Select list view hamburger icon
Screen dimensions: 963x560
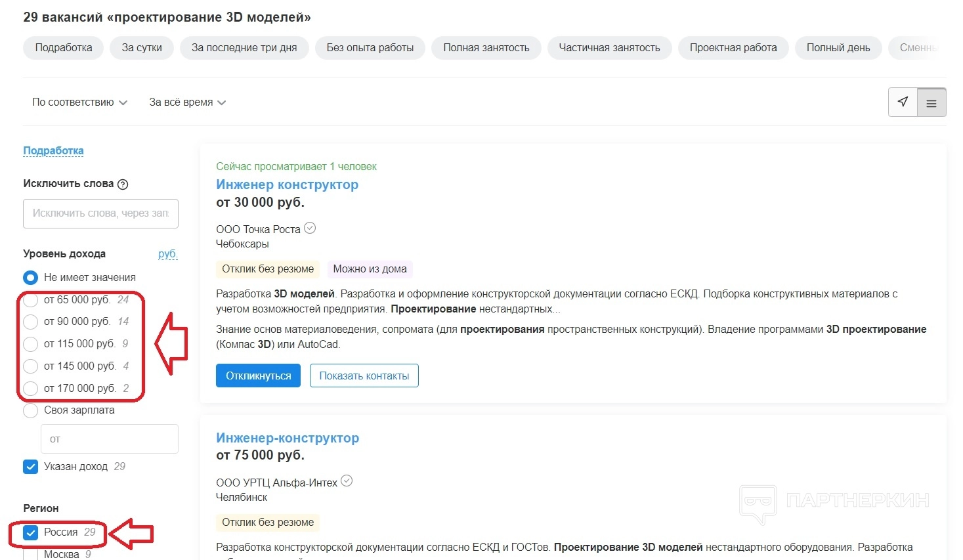(931, 103)
